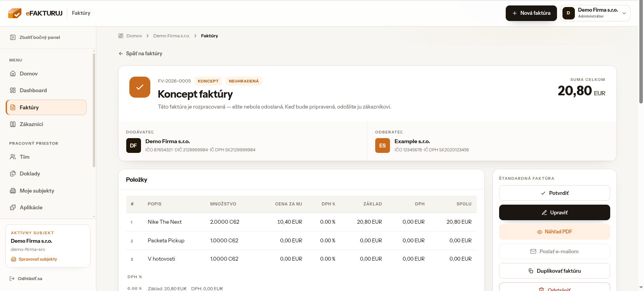
Task: Click the eFakturuj logo icon
Action: click(x=15, y=13)
